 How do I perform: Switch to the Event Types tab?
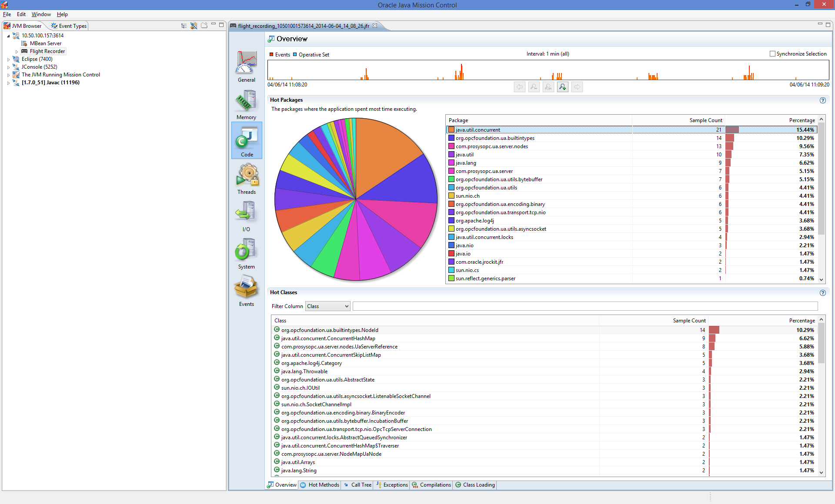pos(69,26)
